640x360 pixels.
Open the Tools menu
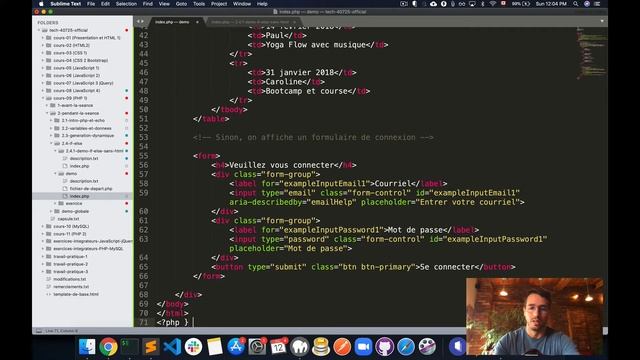199,4
